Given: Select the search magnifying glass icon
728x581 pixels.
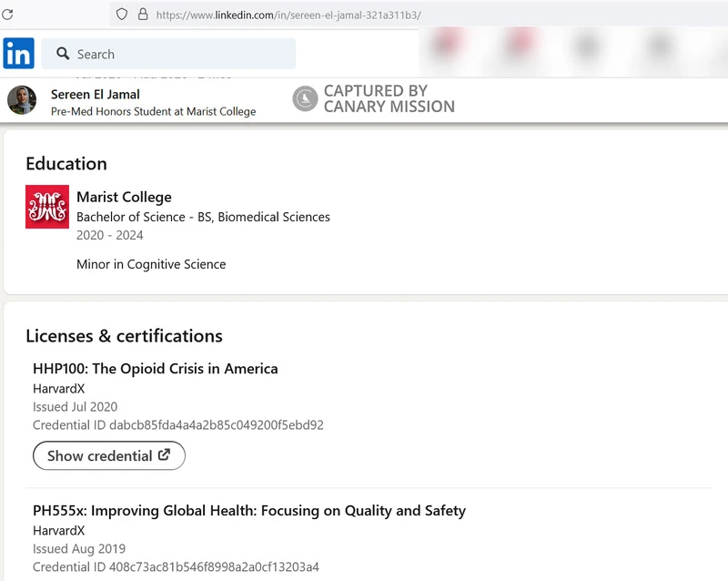Looking at the screenshot, I should tap(64, 54).
